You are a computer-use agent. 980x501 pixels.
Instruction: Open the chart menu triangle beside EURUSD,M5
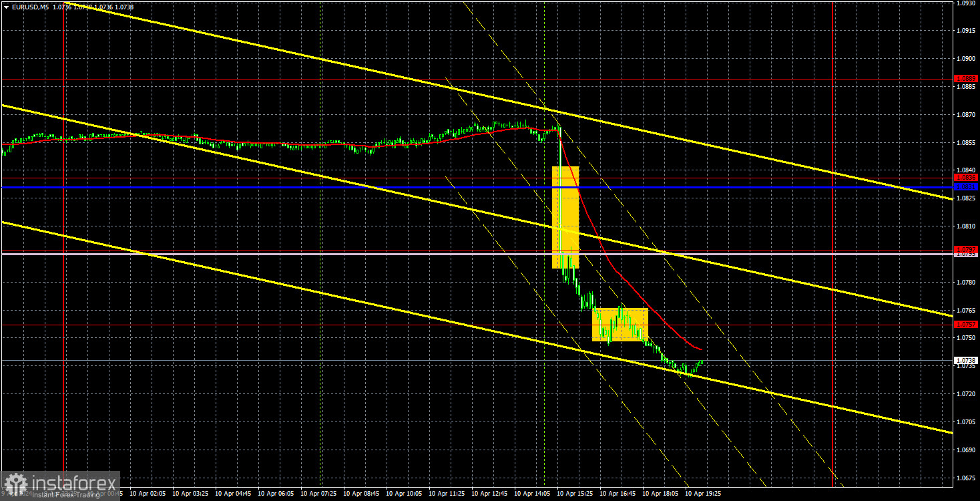click(5, 7)
